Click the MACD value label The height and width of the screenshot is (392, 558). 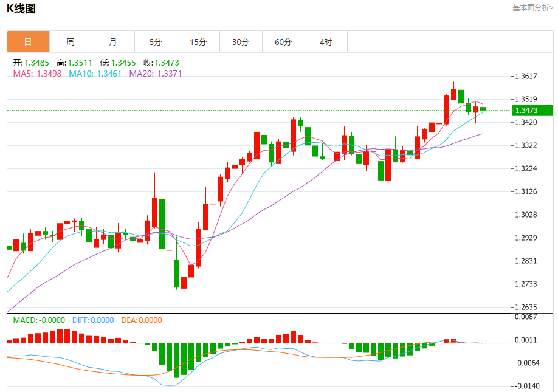[39, 320]
